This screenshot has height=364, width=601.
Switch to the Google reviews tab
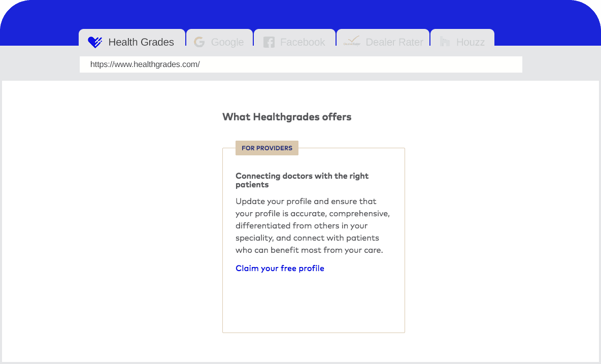[219, 42]
